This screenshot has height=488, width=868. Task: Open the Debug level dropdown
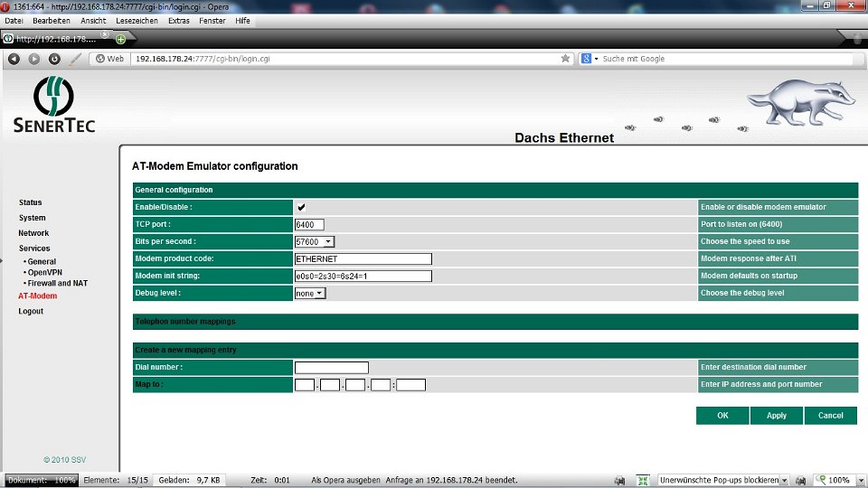[x=309, y=293]
